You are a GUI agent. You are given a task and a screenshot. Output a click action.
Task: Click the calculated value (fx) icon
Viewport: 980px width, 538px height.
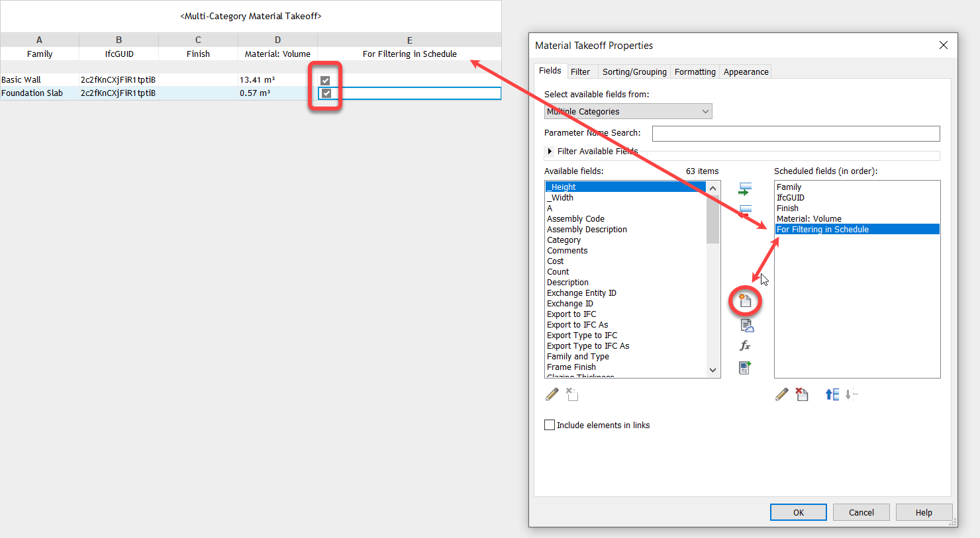744,345
